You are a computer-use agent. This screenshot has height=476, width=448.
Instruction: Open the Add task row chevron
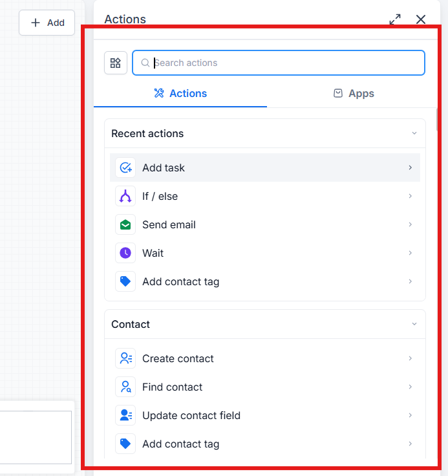point(410,168)
